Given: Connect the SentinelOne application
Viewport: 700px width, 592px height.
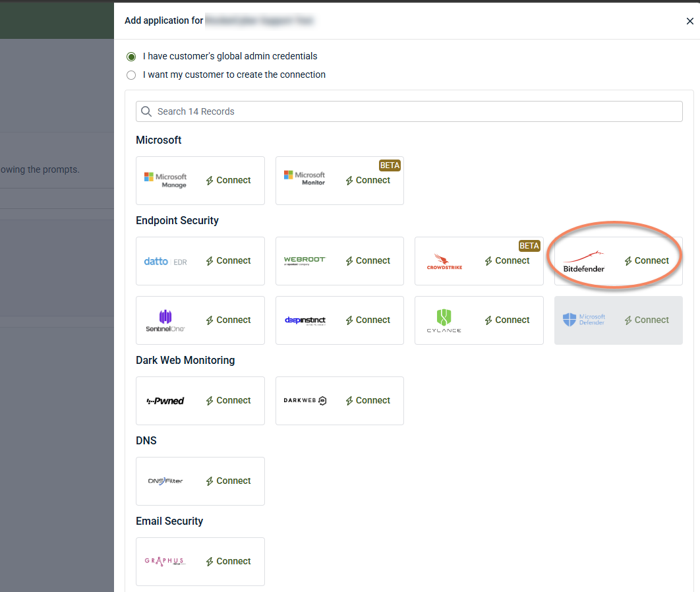Looking at the screenshot, I should pos(228,320).
